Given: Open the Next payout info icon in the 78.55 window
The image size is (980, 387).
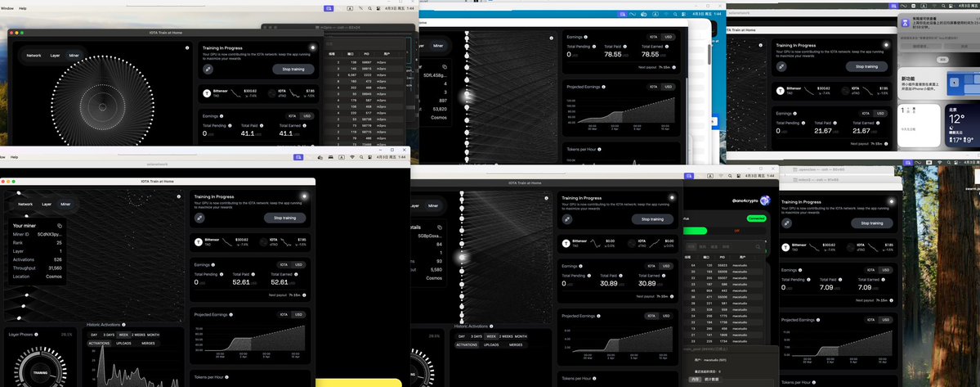Looking at the screenshot, I should (x=672, y=67).
